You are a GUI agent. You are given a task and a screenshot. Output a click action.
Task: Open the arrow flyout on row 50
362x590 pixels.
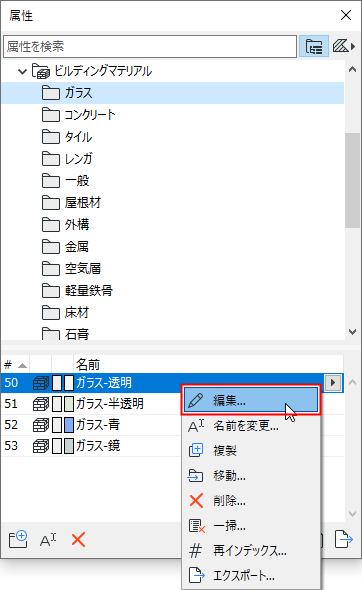coord(333,383)
